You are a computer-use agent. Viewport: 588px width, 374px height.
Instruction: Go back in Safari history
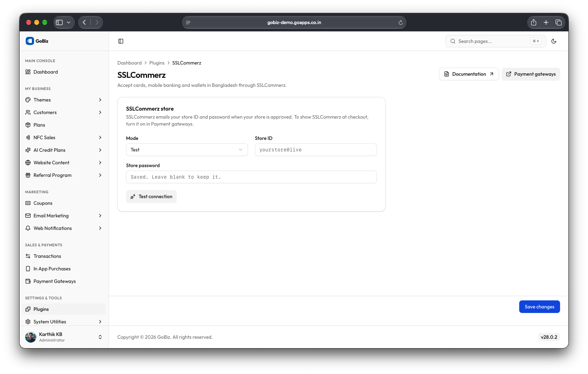click(x=84, y=22)
